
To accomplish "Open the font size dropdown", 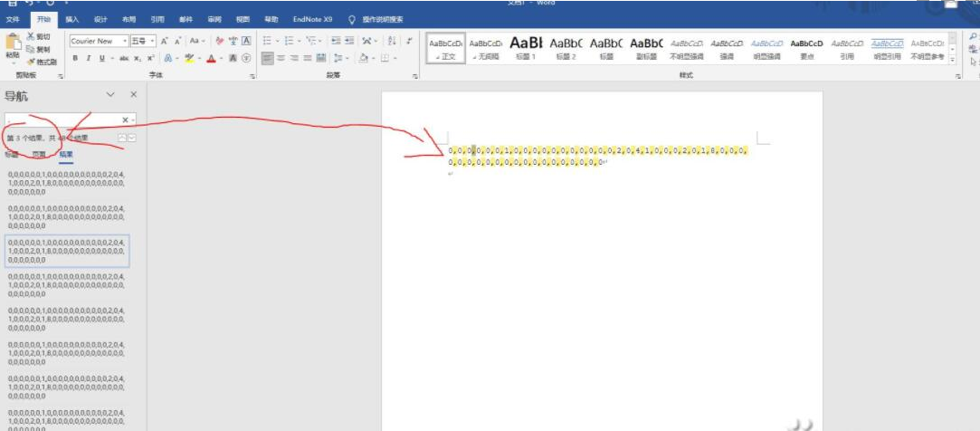I will click(x=153, y=41).
